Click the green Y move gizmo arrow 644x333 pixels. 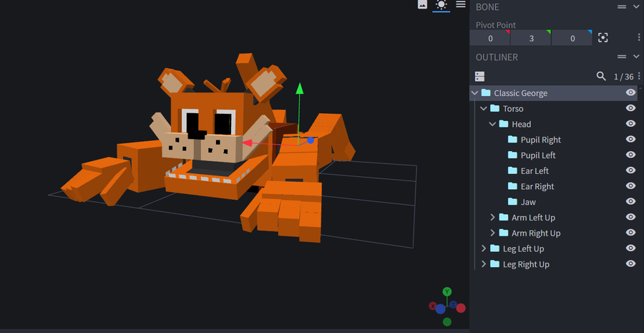(x=300, y=88)
